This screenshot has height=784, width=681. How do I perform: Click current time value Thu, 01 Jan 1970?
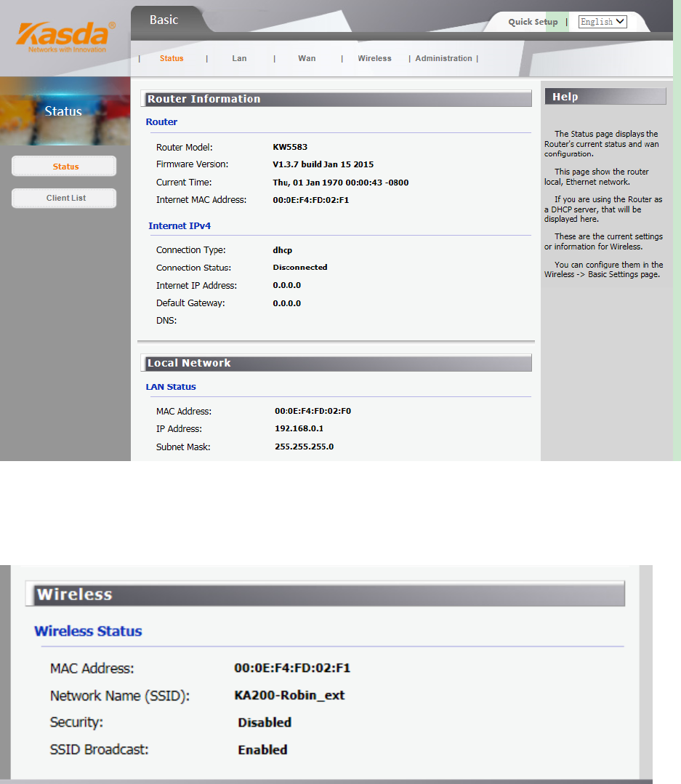coord(340,183)
